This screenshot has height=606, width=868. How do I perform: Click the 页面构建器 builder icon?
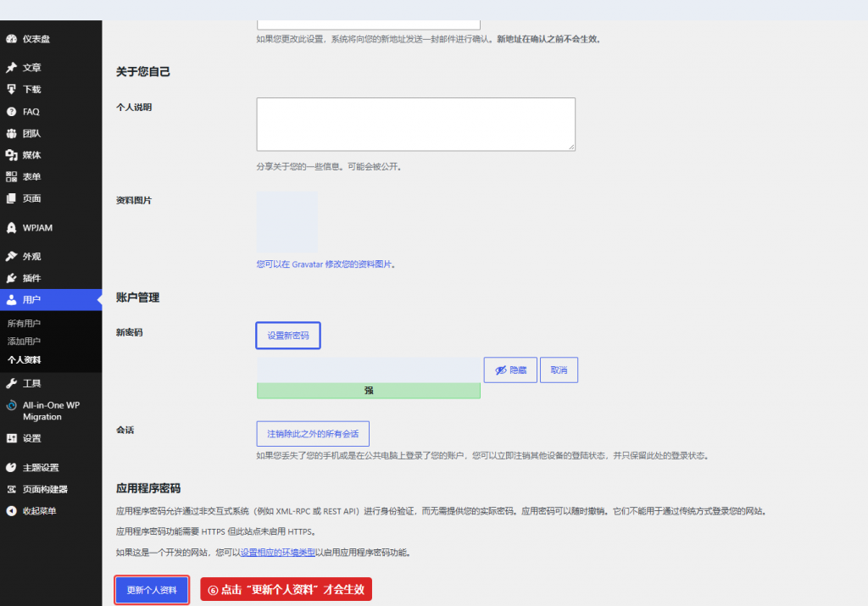point(11,489)
